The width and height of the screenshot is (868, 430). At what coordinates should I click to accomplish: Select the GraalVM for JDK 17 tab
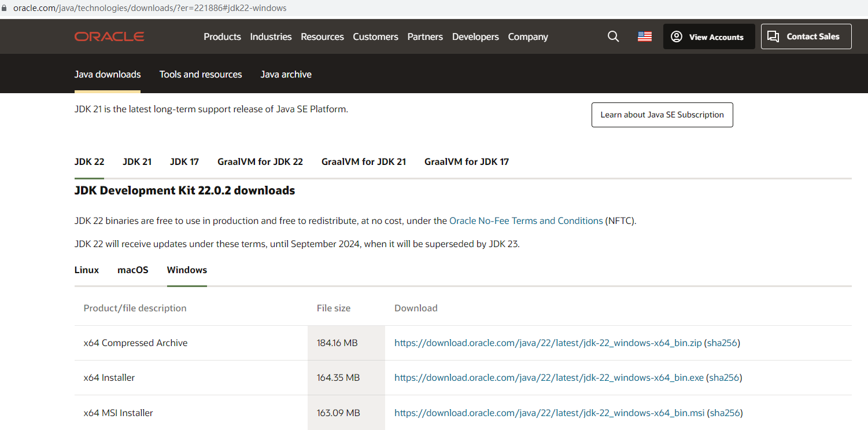(x=466, y=161)
